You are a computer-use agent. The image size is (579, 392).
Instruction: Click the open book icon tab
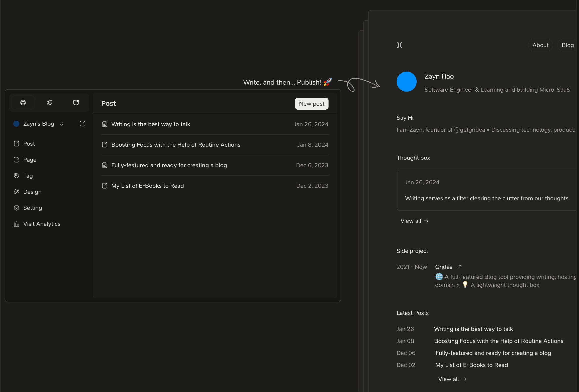pyautogui.click(x=76, y=103)
